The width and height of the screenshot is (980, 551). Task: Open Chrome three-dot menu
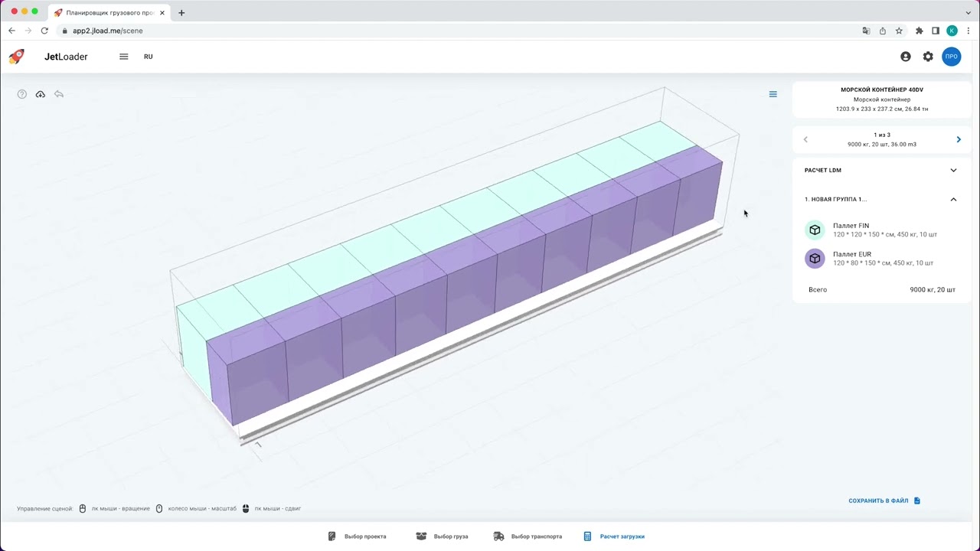tap(968, 31)
